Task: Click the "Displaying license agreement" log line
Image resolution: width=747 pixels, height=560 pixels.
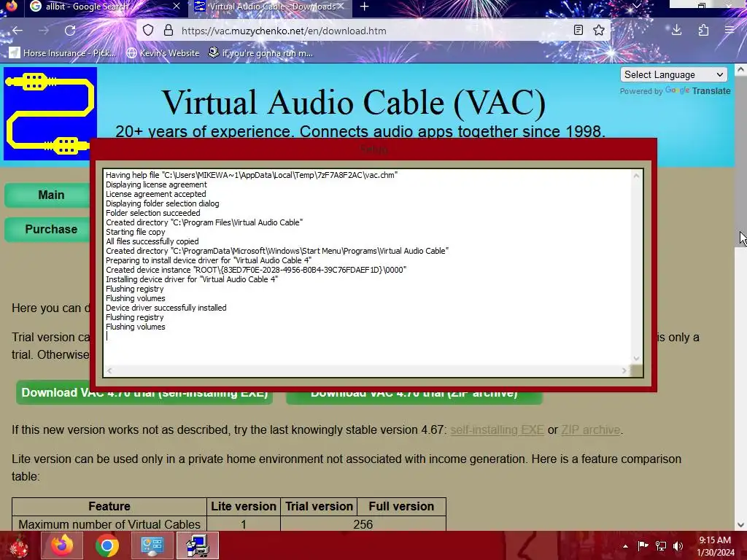Action: click(x=156, y=184)
